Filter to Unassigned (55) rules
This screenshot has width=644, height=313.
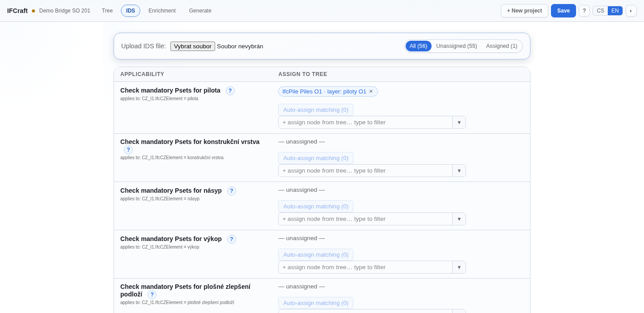(x=457, y=46)
